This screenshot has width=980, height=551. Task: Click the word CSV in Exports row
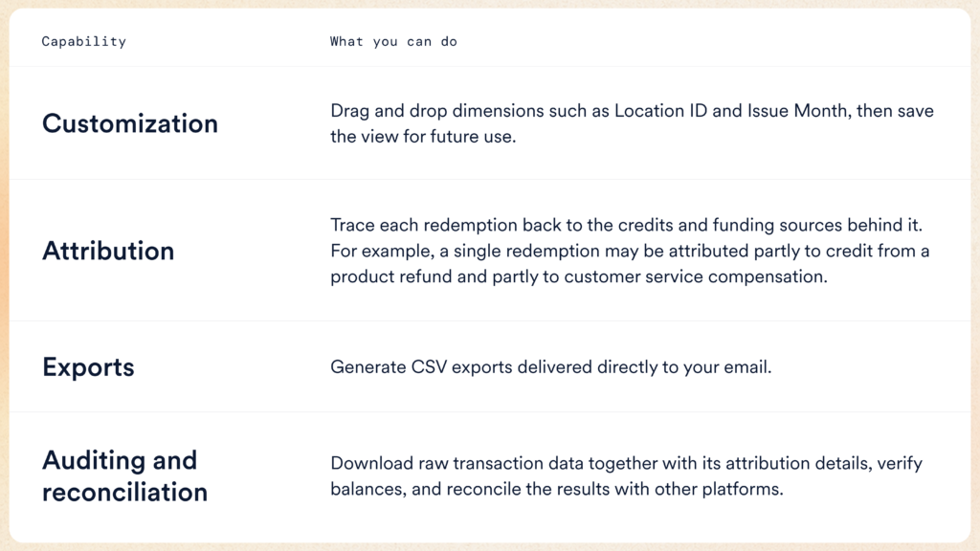[x=429, y=366]
